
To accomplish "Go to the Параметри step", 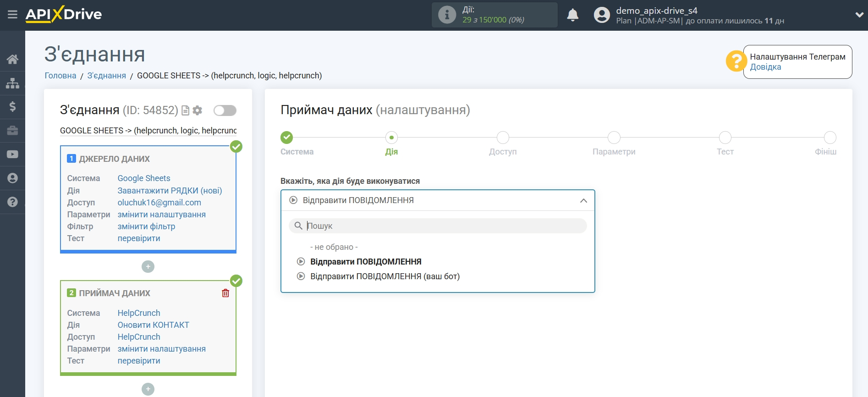I will pos(614,138).
